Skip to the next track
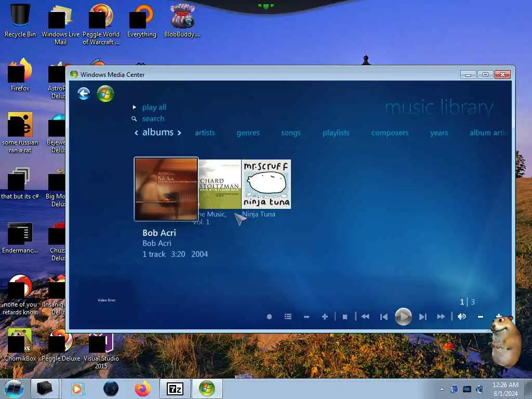This screenshot has height=399, width=532. coord(422,317)
